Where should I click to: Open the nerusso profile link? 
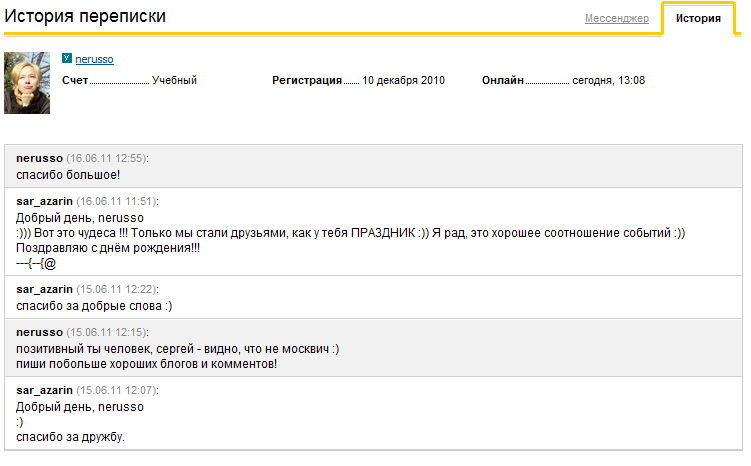pyautogui.click(x=94, y=60)
